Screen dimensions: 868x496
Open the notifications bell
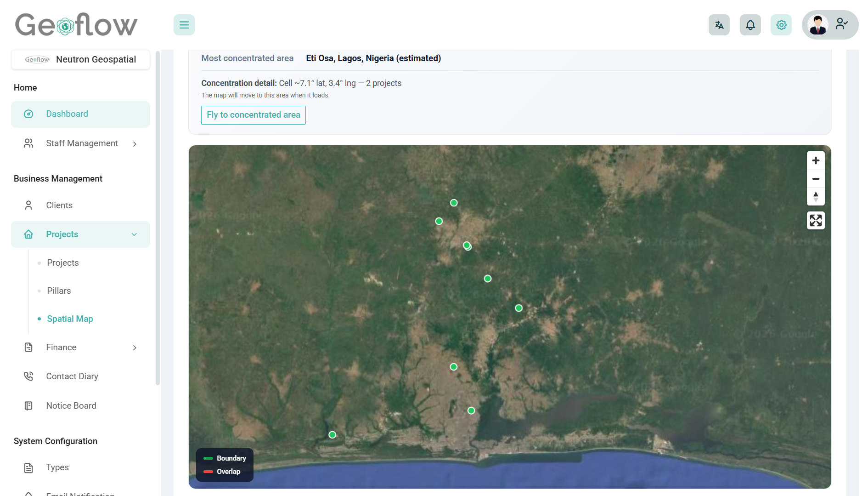click(750, 25)
